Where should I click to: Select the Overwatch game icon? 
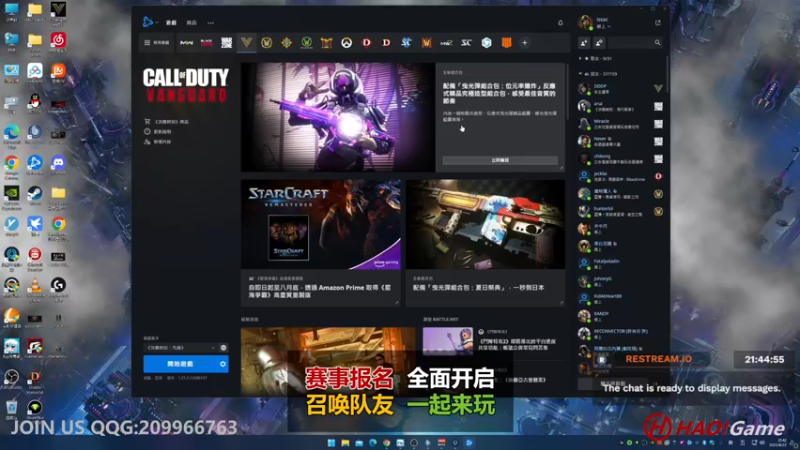pos(346,43)
